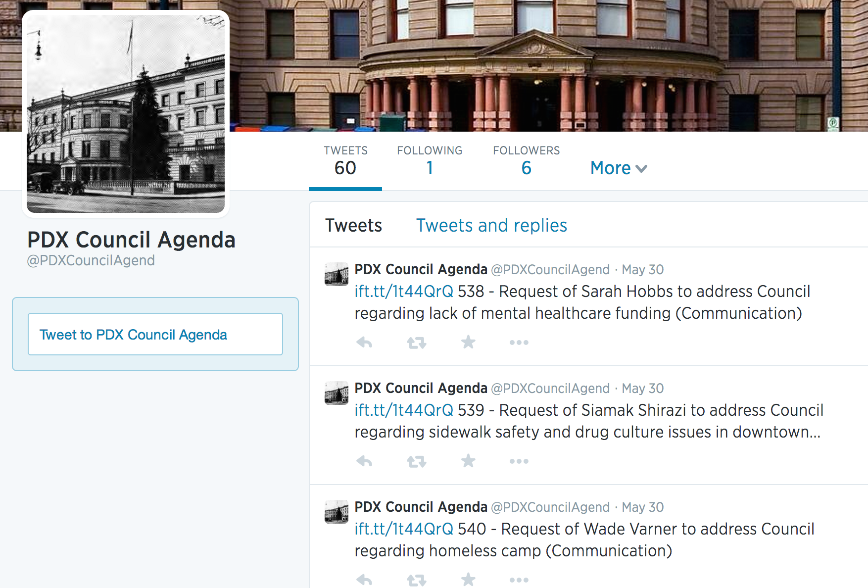Click author name on tweet 539
Screen dimensions: 868x588
pos(421,389)
